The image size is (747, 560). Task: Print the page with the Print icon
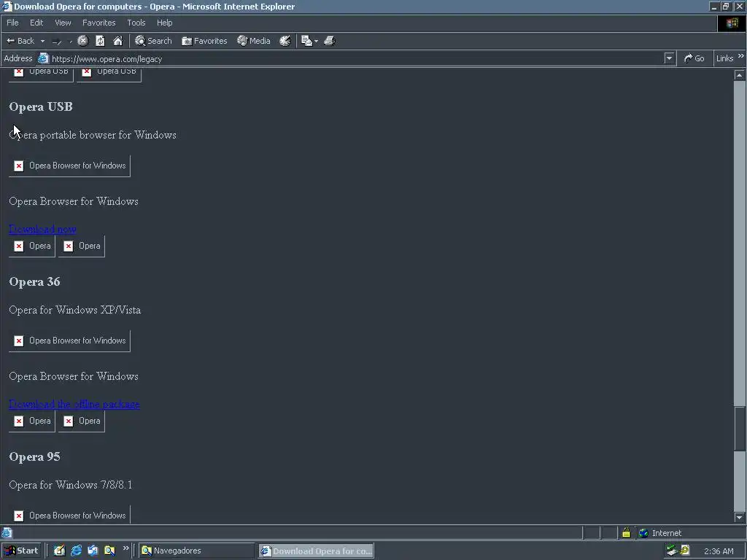(x=330, y=41)
